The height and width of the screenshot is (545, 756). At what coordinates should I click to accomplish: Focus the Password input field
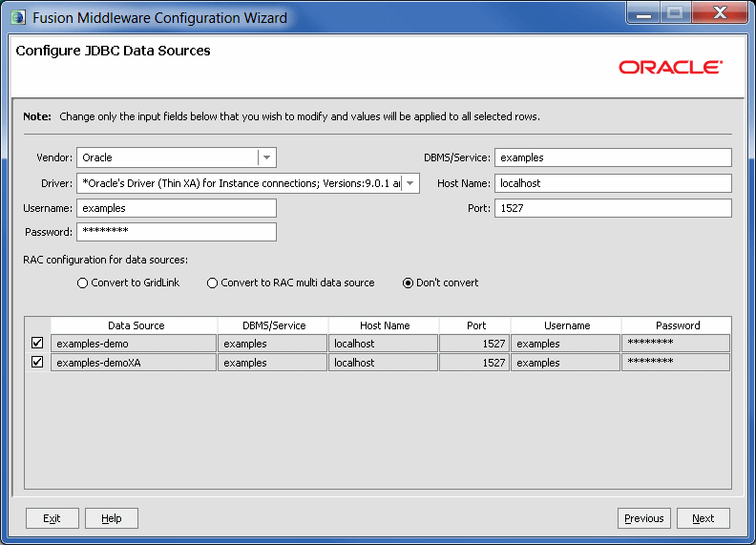pyautogui.click(x=177, y=232)
